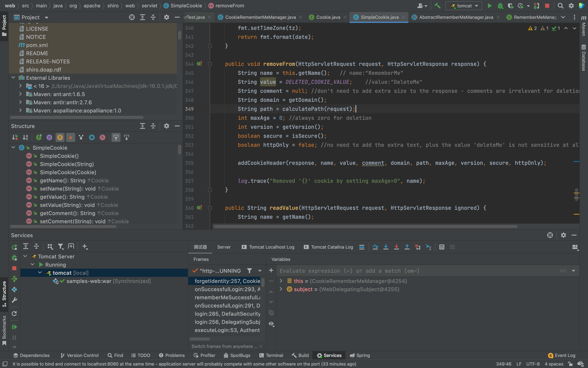The height and width of the screenshot is (368, 588).
Task: Toggle Sort Alphabetically in Structure
Action: click(25, 138)
